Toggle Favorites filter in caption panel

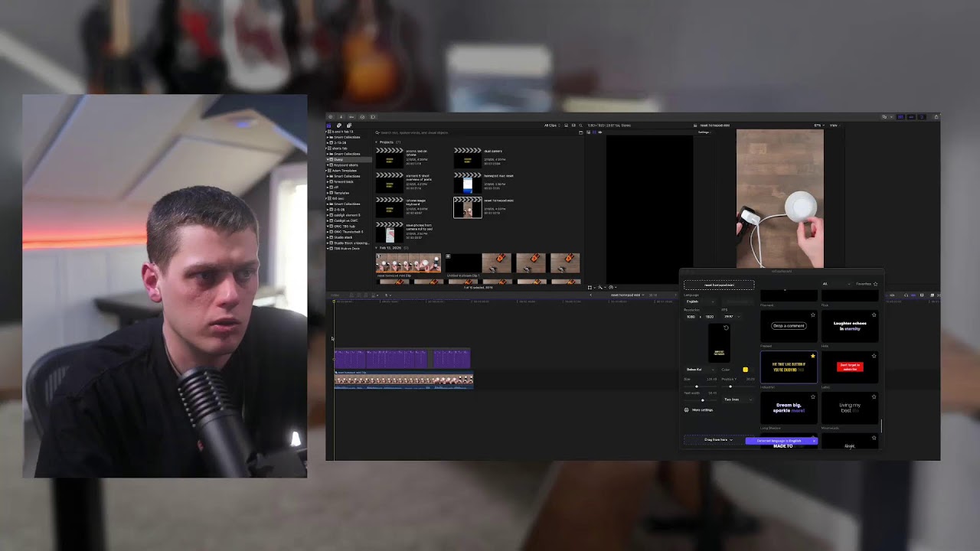point(867,284)
